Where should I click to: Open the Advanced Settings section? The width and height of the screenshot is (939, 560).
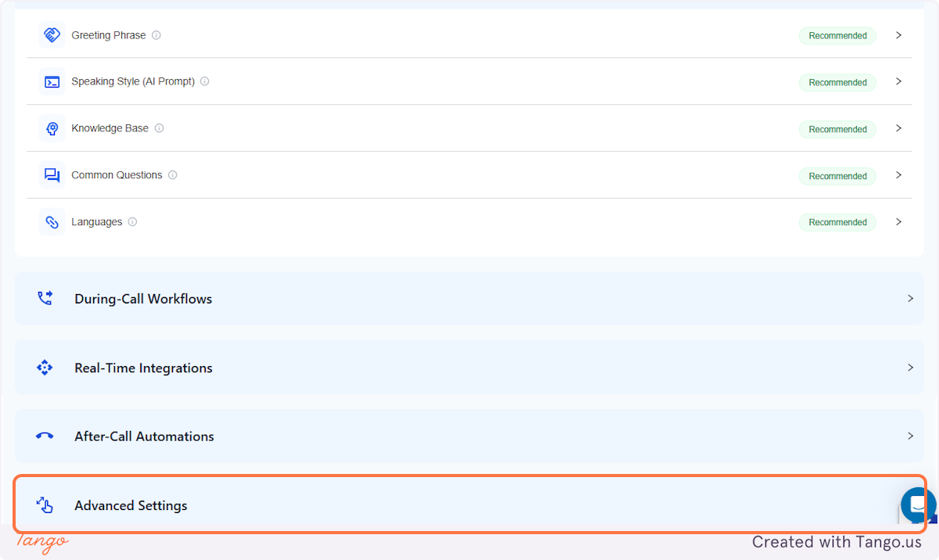(469, 505)
